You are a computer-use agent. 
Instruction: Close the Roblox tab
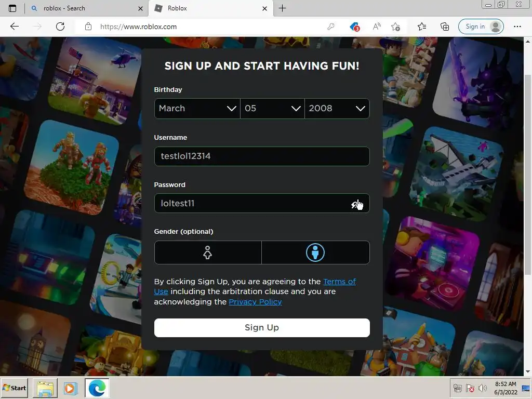pyautogui.click(x=264, y=8)
